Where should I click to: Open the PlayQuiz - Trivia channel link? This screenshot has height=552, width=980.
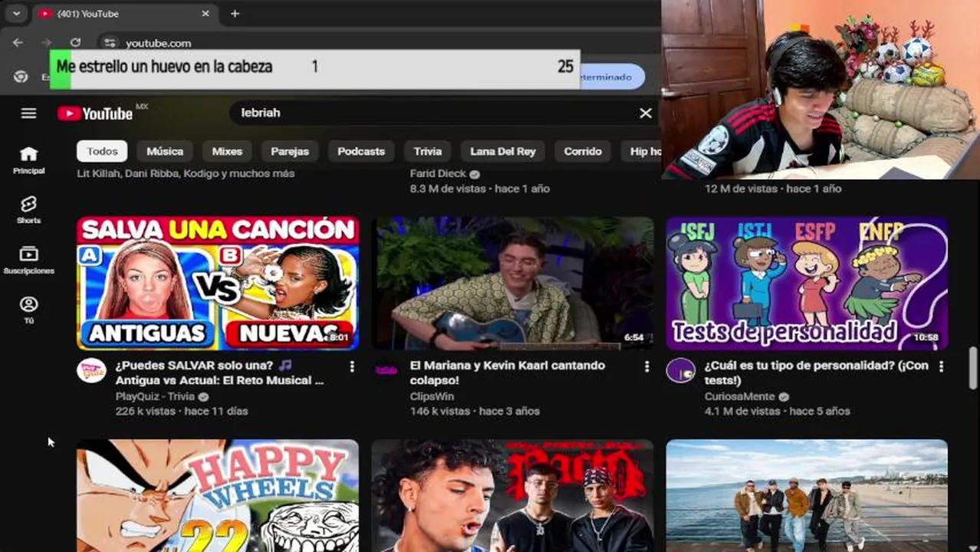(x=155, y=396)
